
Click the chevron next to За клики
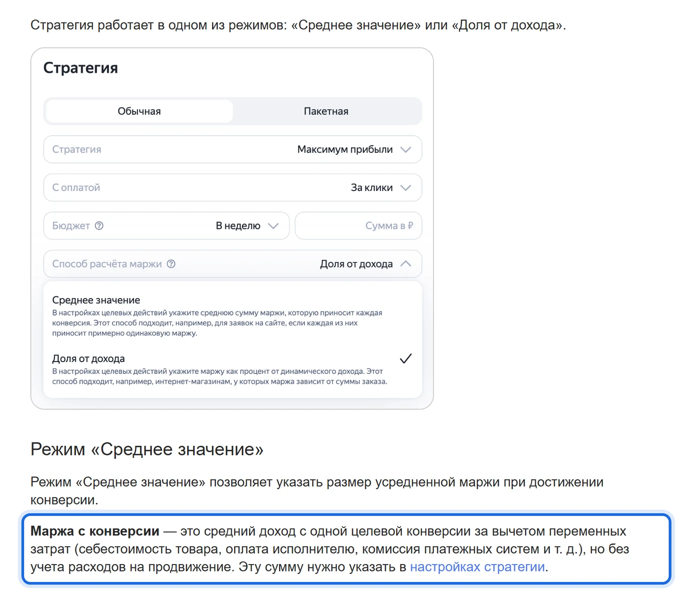click(x=405, y=187)
